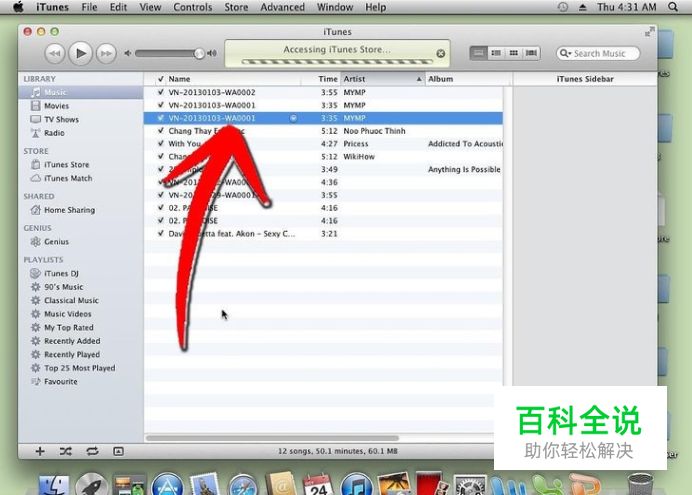Skip forward to next track
This screenshot has width=692, height=495.
pos(106,53)
